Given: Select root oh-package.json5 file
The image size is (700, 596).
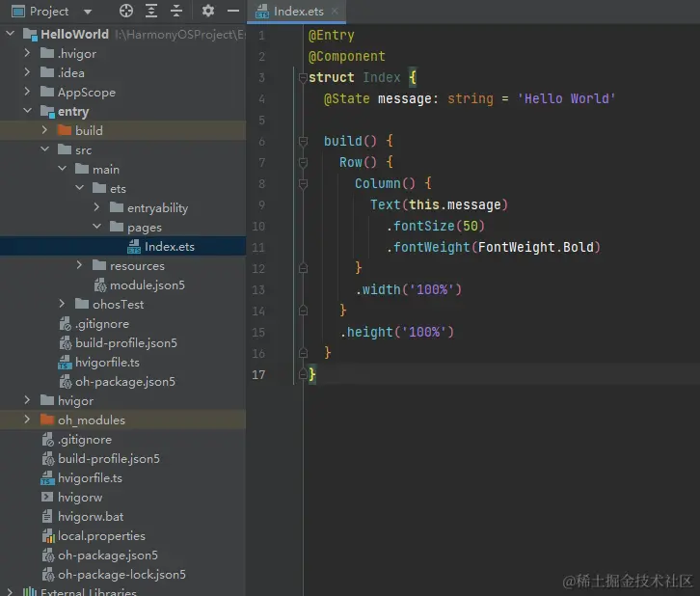Looking at the screenshot, I should [x=108, y=555].
